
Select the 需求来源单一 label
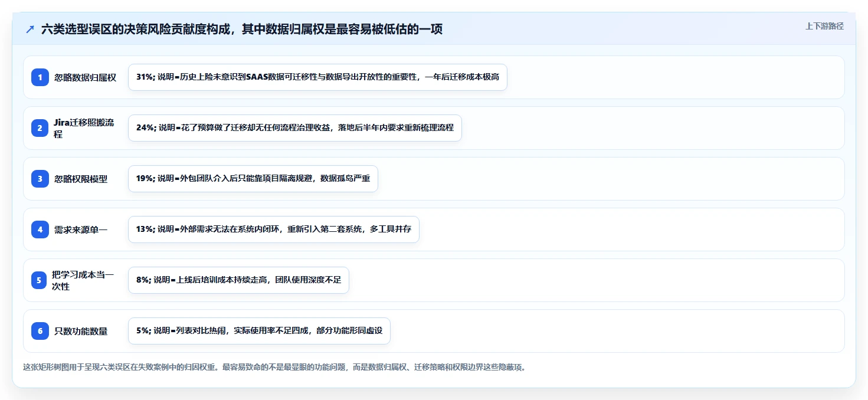(x=81, y=229)
